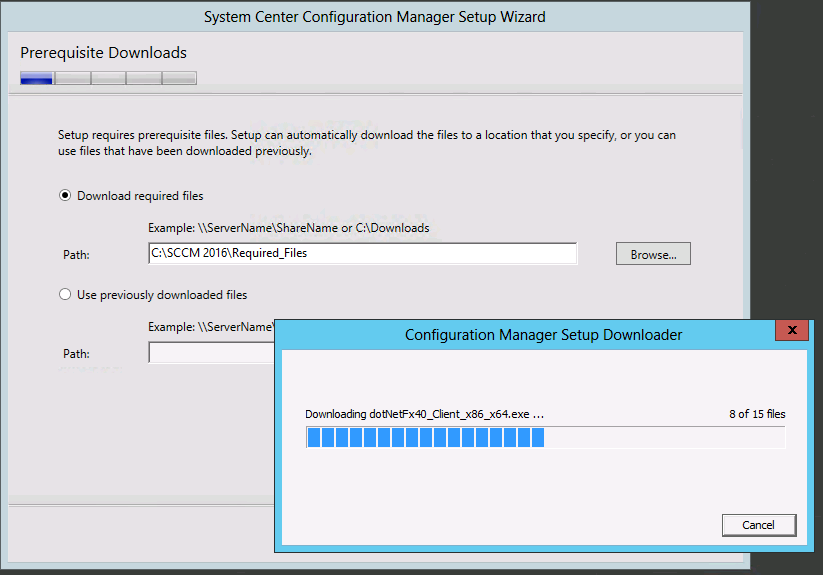Click the 'Downloading dotNetFx40_Client_x86_x64.exe' text

tap(424, 414)
